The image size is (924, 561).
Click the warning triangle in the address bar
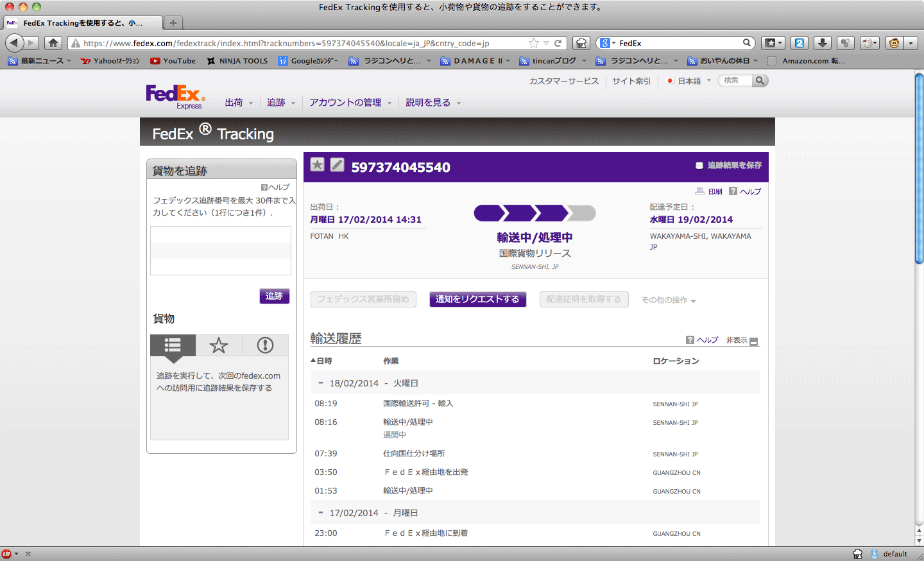[76, 44]
